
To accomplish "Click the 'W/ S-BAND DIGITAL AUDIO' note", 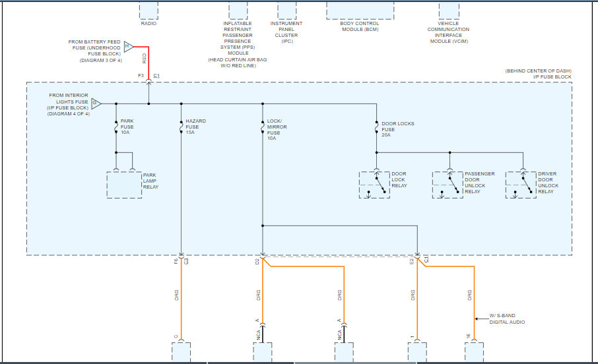I will (507, 319).
